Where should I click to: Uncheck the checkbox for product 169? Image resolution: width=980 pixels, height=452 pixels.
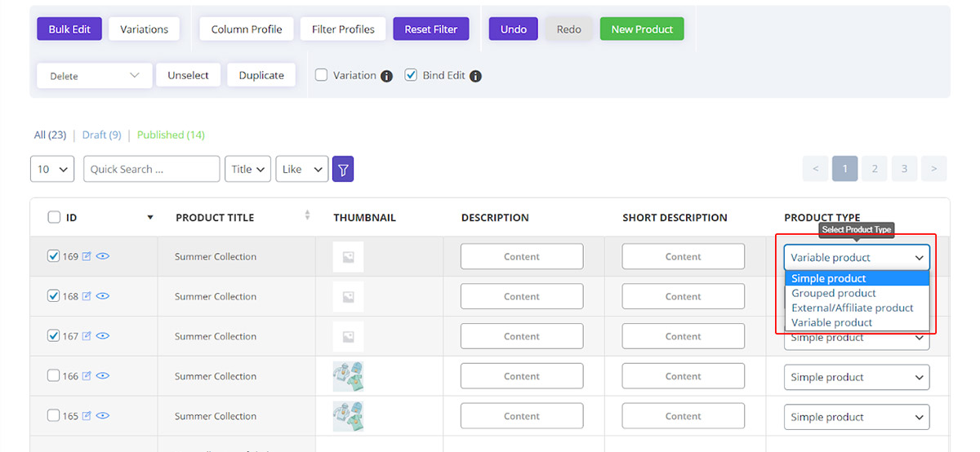(x=54, y=256)
